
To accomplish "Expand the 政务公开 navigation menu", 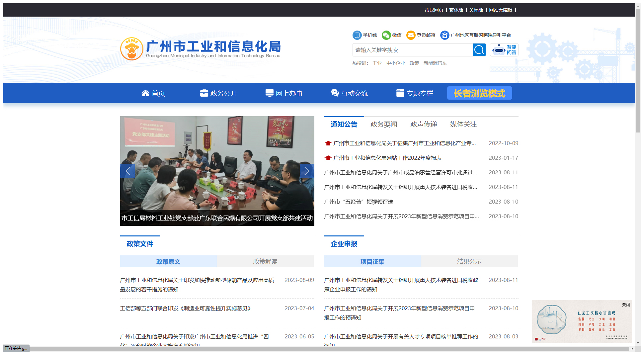I will pos(219,93).
